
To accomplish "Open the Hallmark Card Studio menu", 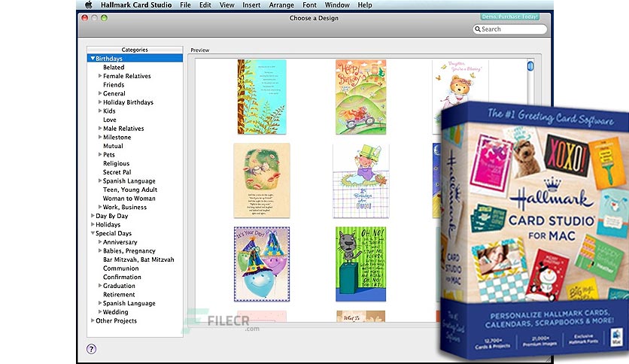I will tap(136, 5).
